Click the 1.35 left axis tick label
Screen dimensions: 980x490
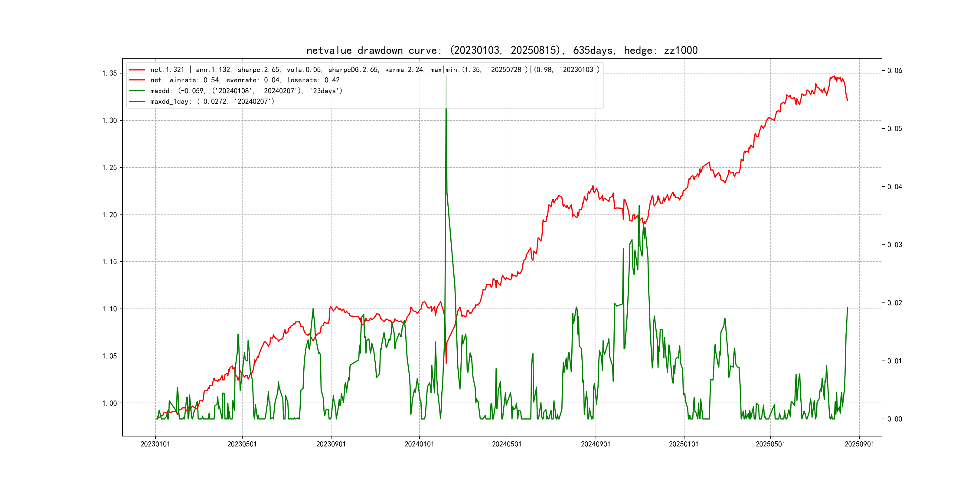(109, 73)
